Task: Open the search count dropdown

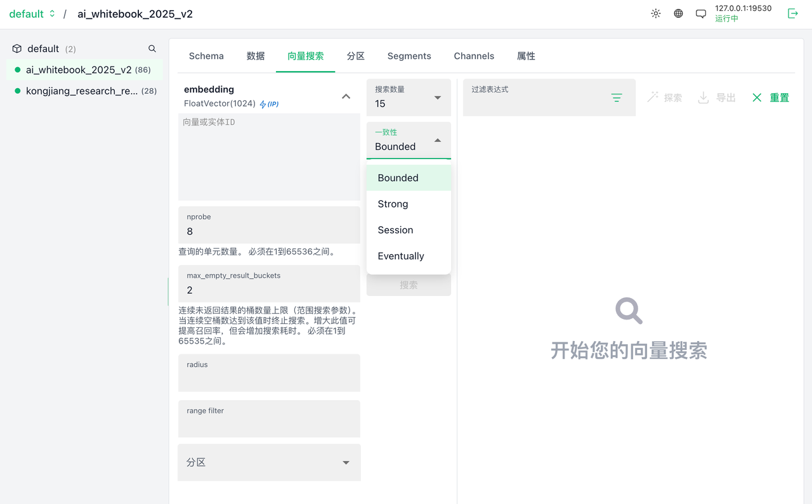Action: [409, 97]
